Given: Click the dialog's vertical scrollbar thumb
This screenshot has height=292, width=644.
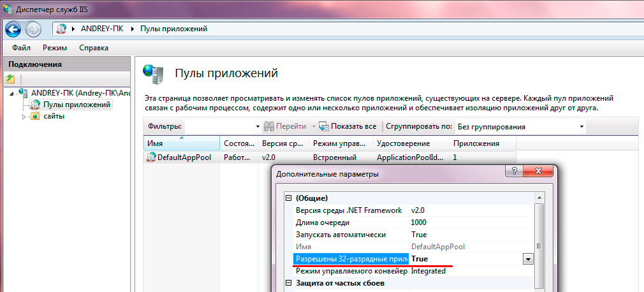Looking at the screenshot, I should (x=539, y=246).
